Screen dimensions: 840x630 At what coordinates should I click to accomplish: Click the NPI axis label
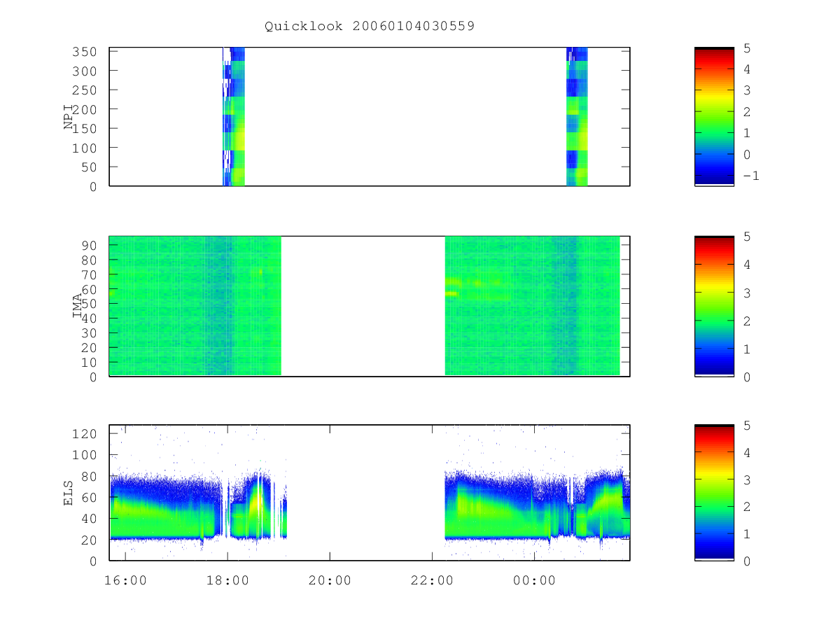point(69,117)
